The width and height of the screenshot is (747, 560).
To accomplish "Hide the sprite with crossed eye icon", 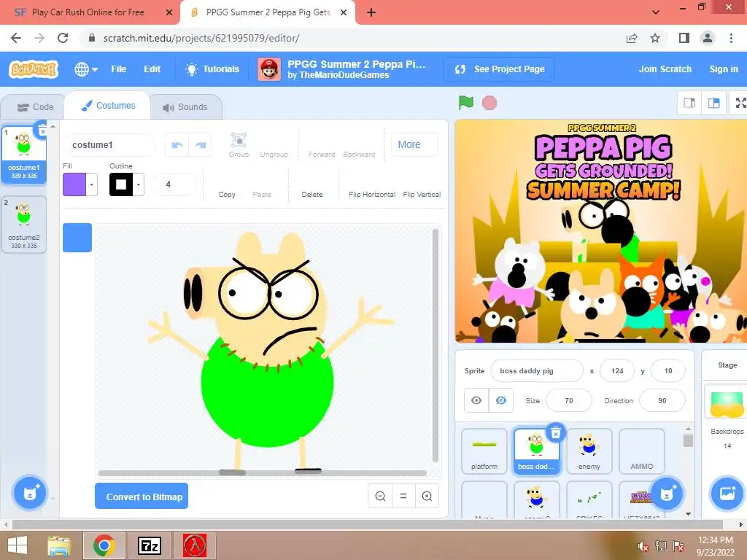I will click(500, 400).
